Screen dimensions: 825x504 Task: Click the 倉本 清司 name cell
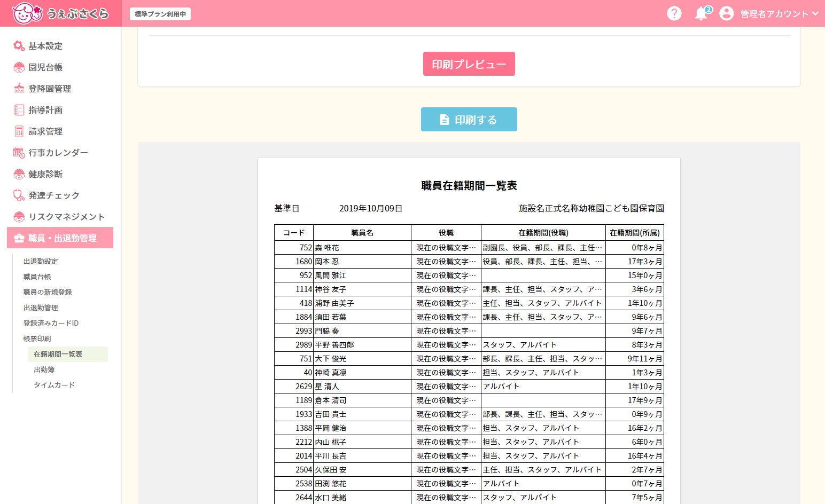362,400
